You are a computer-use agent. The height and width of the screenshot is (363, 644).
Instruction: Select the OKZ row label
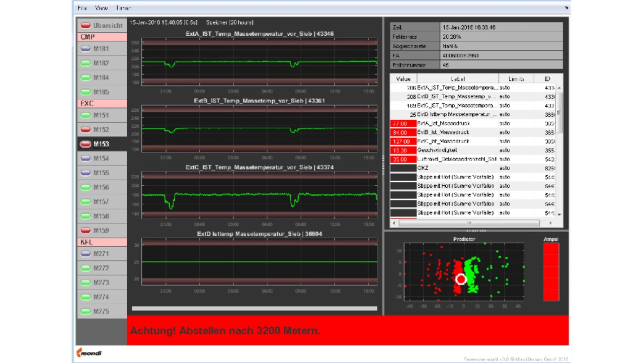pos(423,168)
